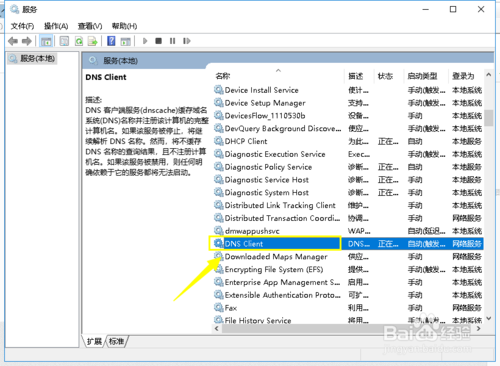Click the horizontal scrollbar left arrow
Image resolution: width=500 pixels, height=366 pixels.
click(x=217, y=329)
